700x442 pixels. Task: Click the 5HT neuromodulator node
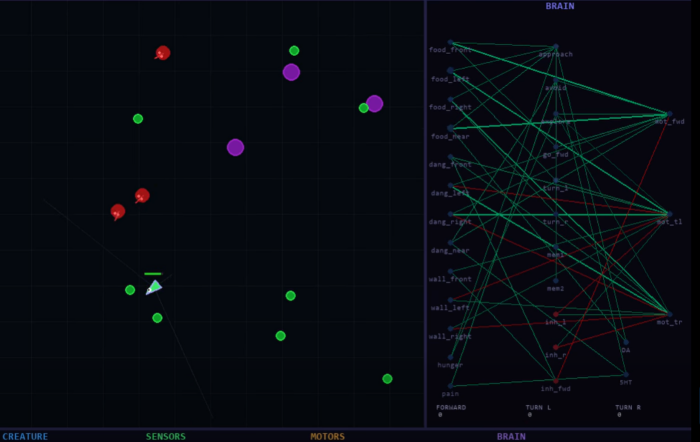(x=626, y=375)
